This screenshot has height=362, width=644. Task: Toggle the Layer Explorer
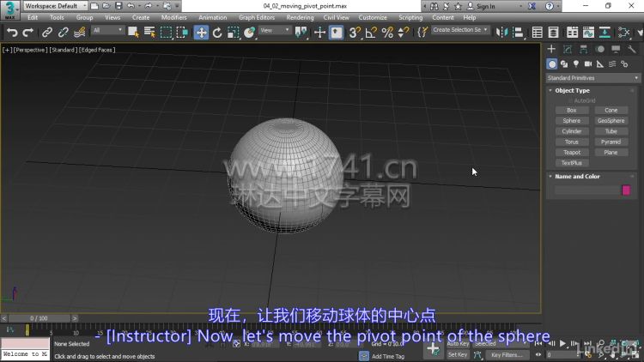point(553,33)
